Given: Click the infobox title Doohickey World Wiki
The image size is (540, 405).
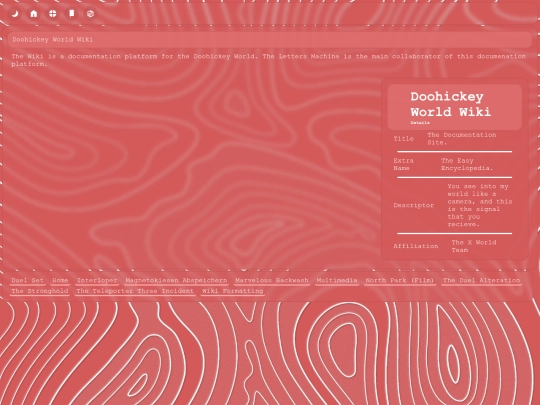Looking at the screenshot, I should point(450,104).
